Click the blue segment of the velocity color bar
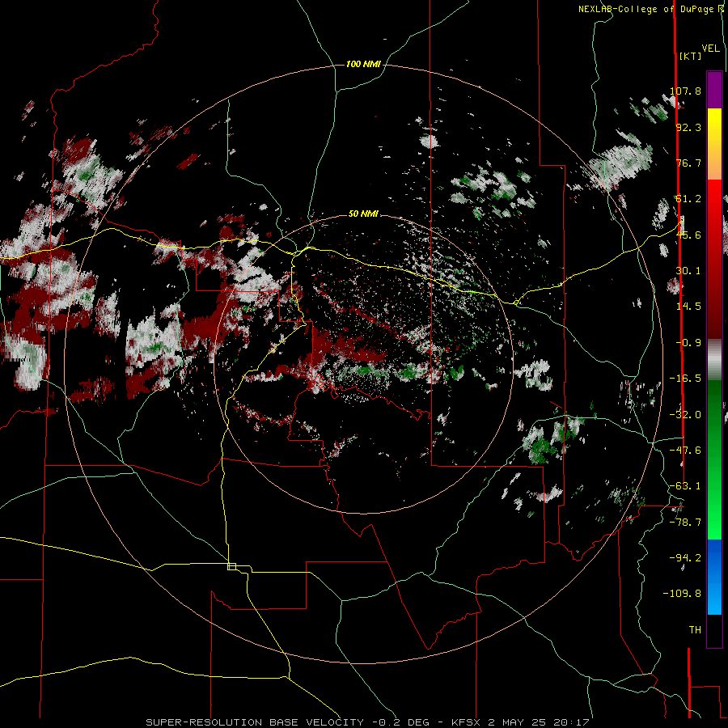Screen dimensions: 728x728 click(714, 577)
